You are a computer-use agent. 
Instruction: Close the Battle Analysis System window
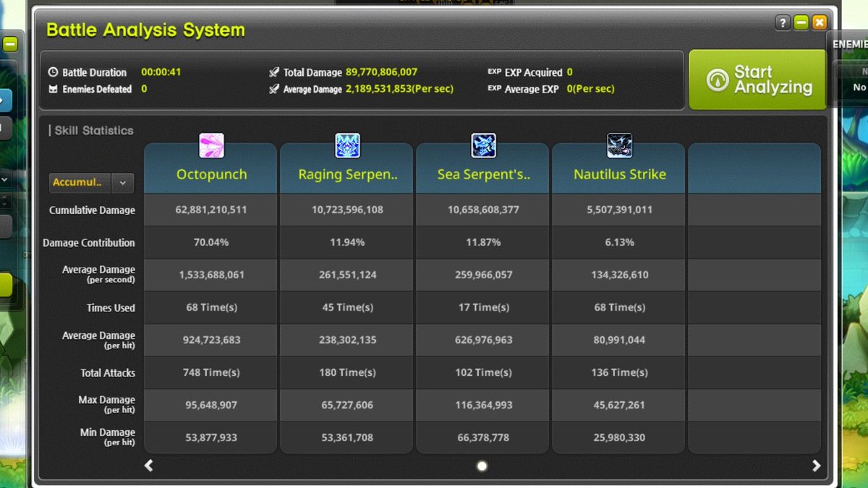tap(819, 23)
